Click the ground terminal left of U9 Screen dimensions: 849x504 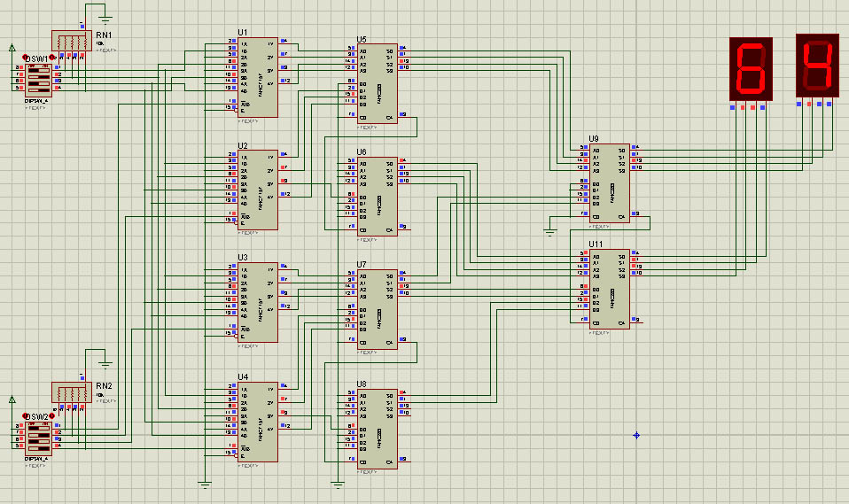(x=549, y=231)
